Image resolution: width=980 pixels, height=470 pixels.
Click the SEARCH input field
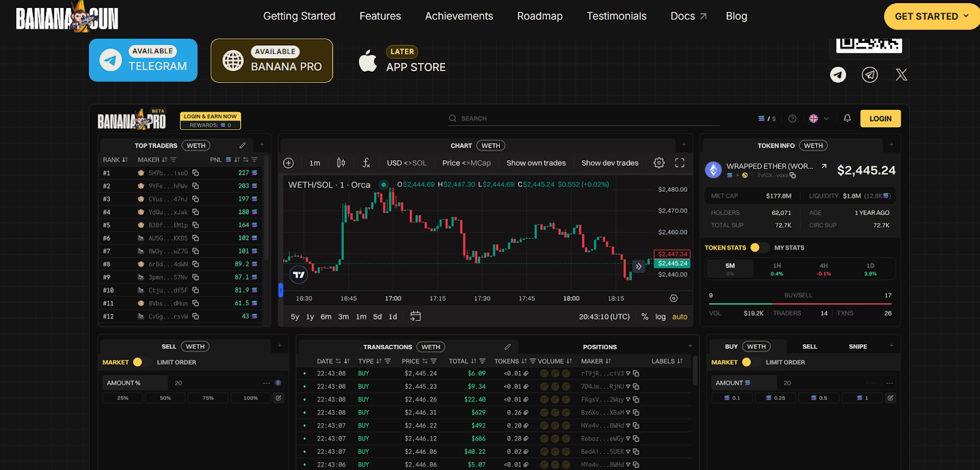tap(583, 118)
